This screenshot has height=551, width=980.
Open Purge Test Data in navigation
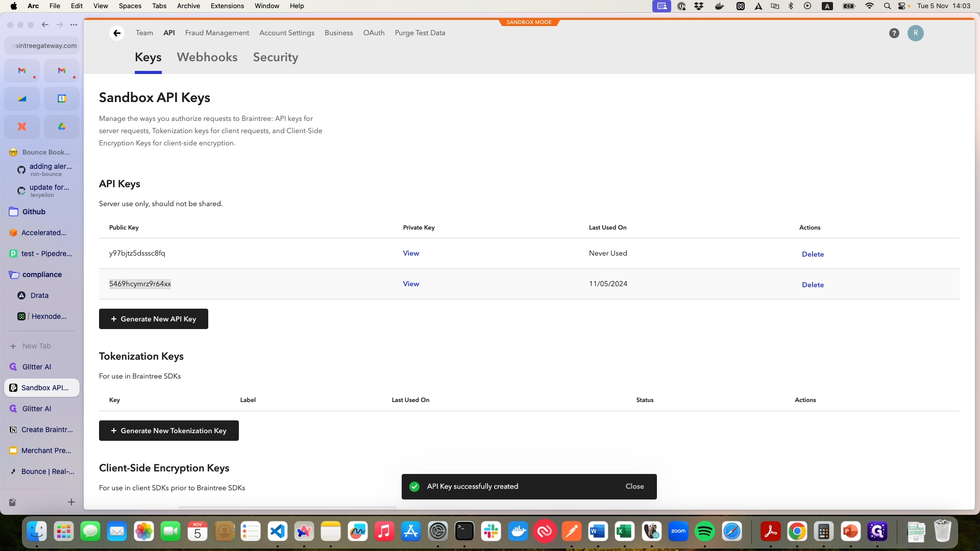pos(420,33)
